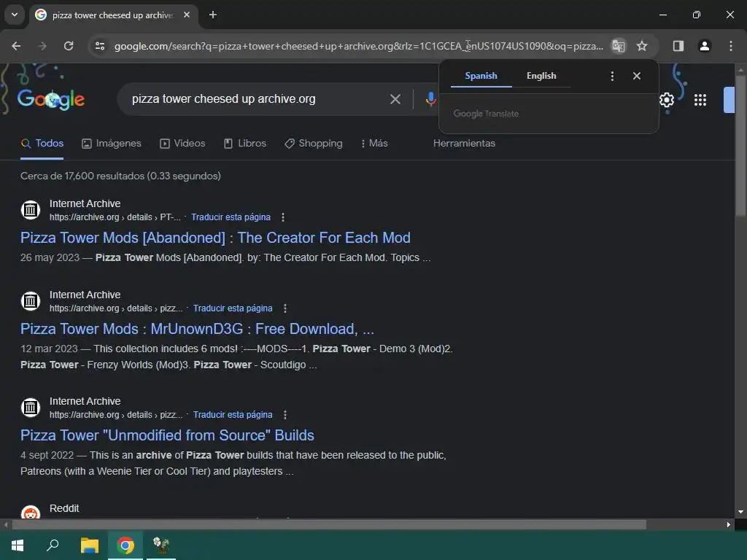Click the archive.org details PT- URL text
This screenshot has height=560, width=747.
click(x=115, y=217)
